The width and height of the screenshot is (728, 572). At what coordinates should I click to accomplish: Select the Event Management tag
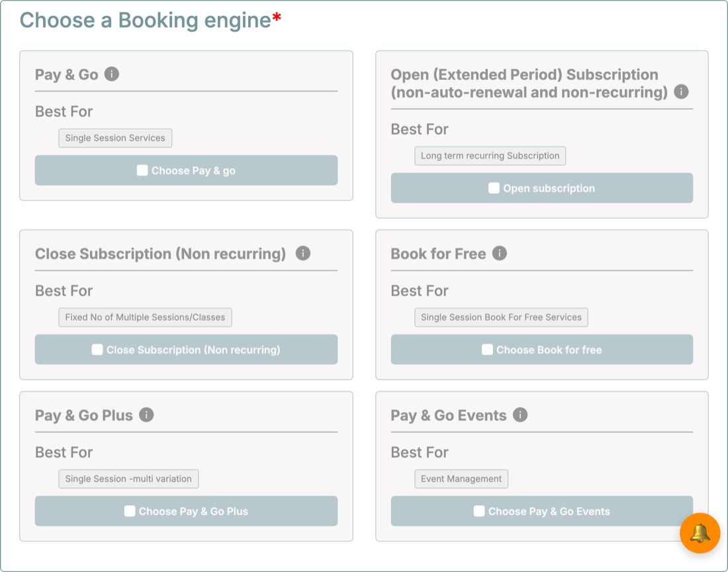[461, 479]
